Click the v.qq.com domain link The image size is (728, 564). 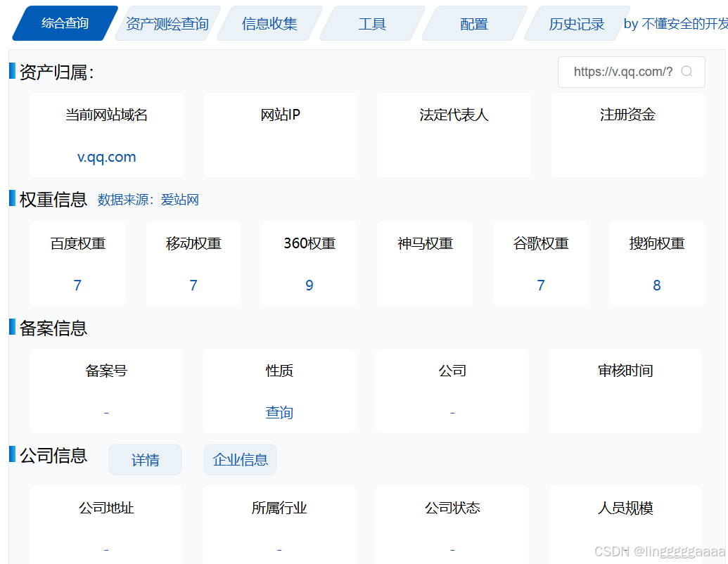[x=106, y=157]
